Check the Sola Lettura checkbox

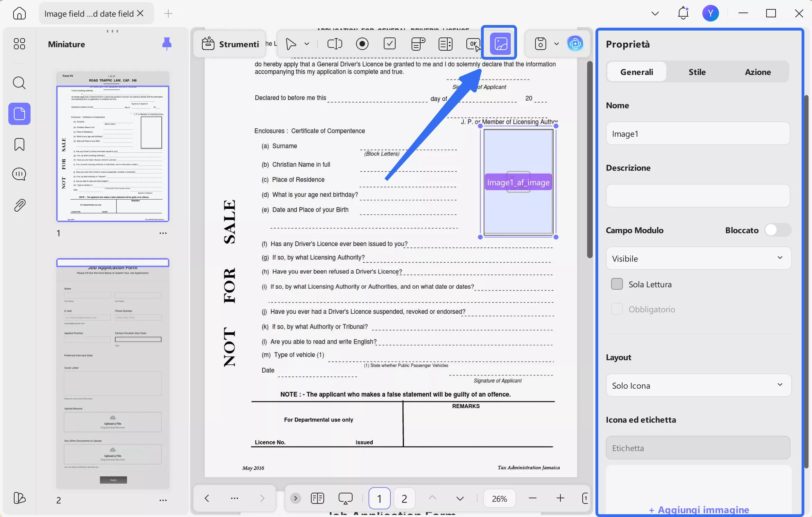coord(617,284)
